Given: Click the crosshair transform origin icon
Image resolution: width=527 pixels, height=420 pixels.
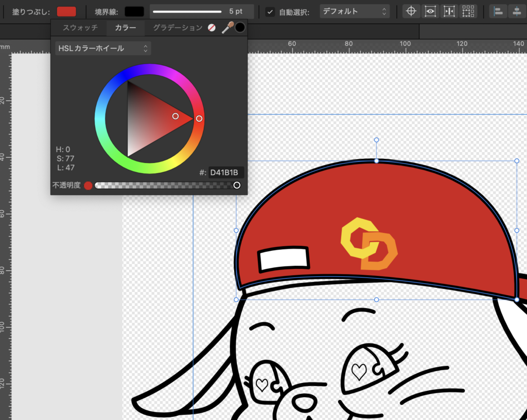Looking at the screenshot, I should pos(411,11).
